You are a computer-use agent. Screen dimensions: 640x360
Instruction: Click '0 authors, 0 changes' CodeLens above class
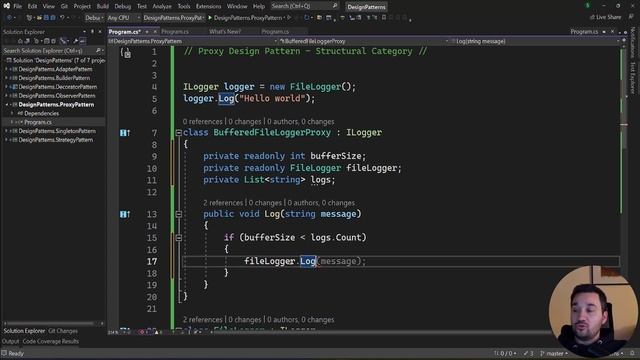(300, 122)
